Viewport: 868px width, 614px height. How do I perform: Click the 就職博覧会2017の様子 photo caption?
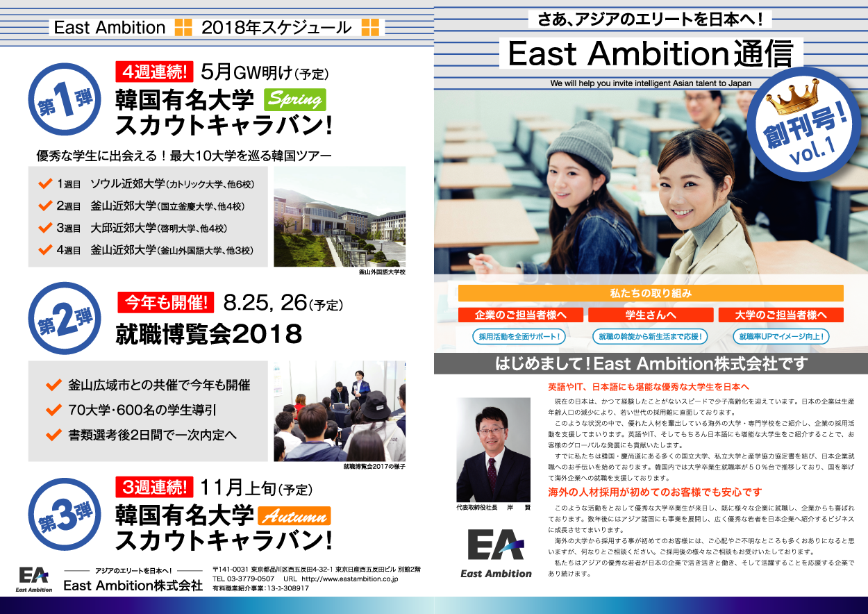pos(374,467)
